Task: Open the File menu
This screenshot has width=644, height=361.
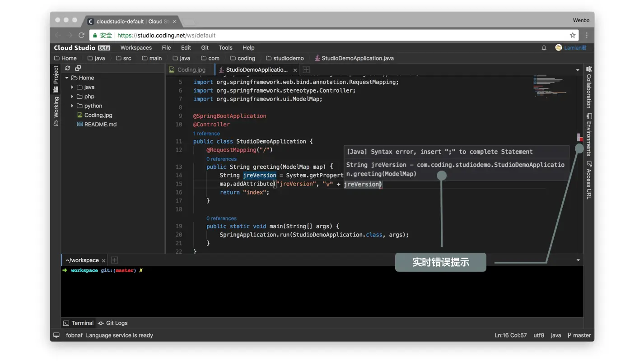Action: 166,48
